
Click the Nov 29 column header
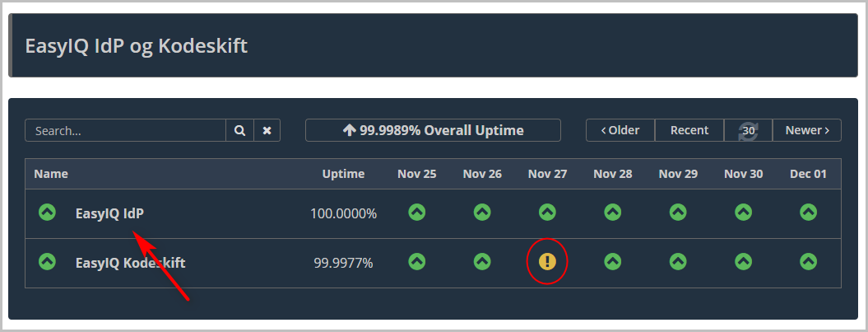678,174
